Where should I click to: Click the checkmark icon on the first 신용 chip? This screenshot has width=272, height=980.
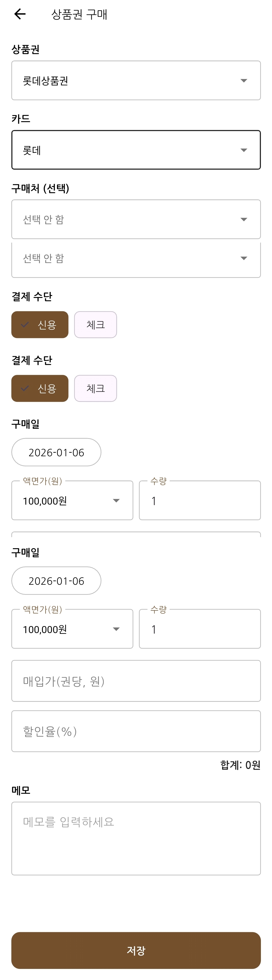[x=25, y=325]
